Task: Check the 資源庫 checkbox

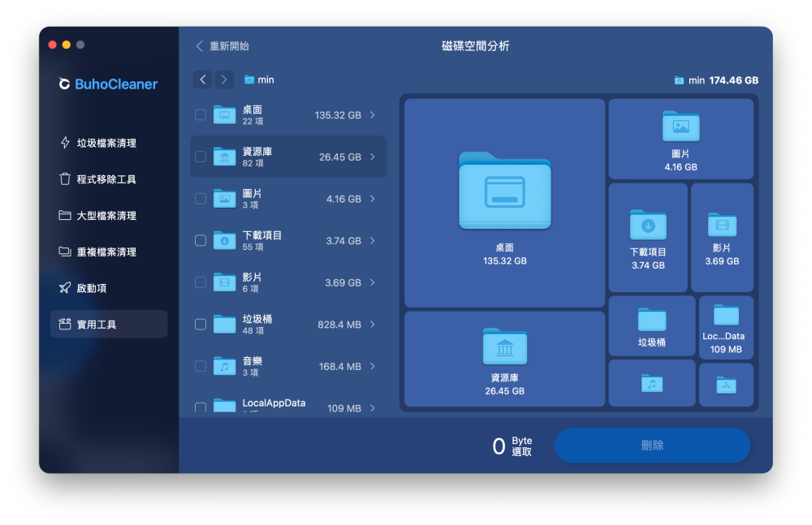Action: (x=201, y=157)
